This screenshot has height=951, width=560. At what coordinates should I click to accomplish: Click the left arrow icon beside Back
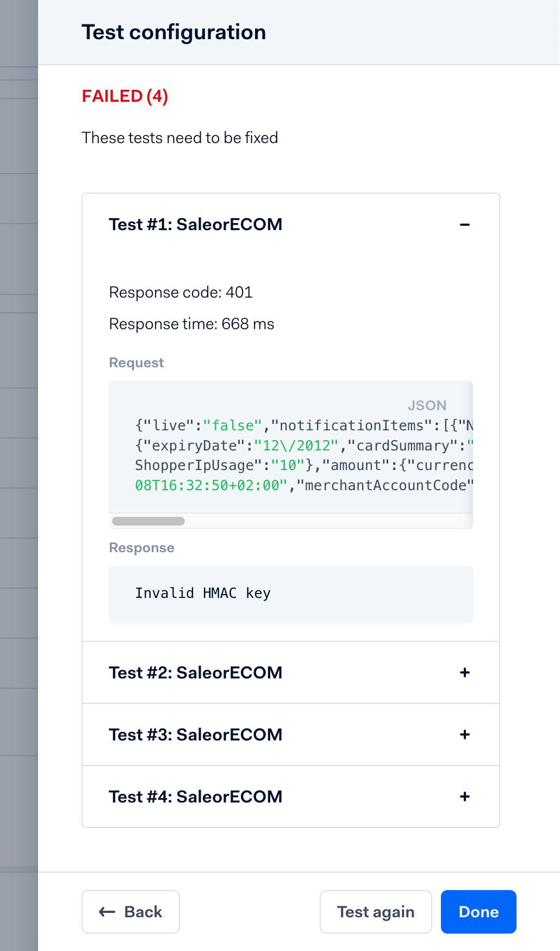pyautogui.click(x=107, y=912)
